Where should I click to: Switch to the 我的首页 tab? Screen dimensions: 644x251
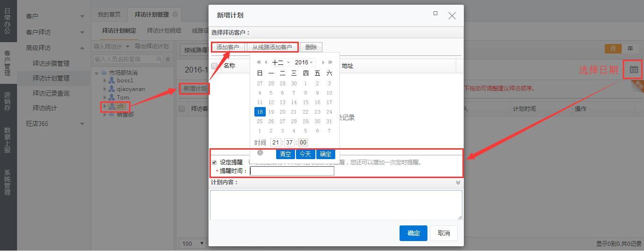pyautogui.click(x=109, y=15)
